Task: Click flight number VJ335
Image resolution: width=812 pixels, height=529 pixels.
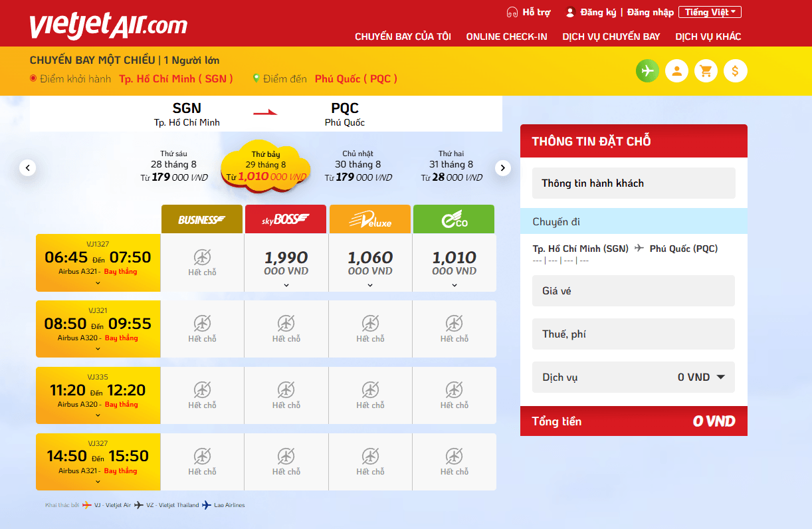Action: 98,377
